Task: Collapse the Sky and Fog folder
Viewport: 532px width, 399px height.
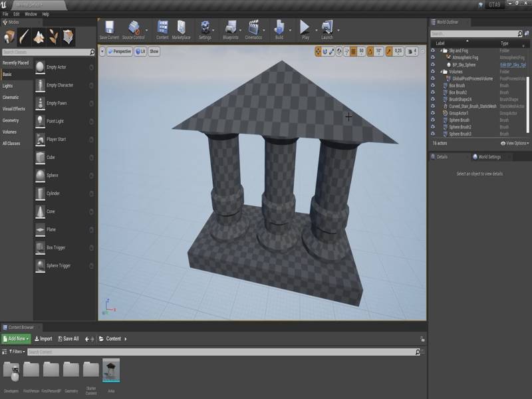Action: click(x=442, y=51)
